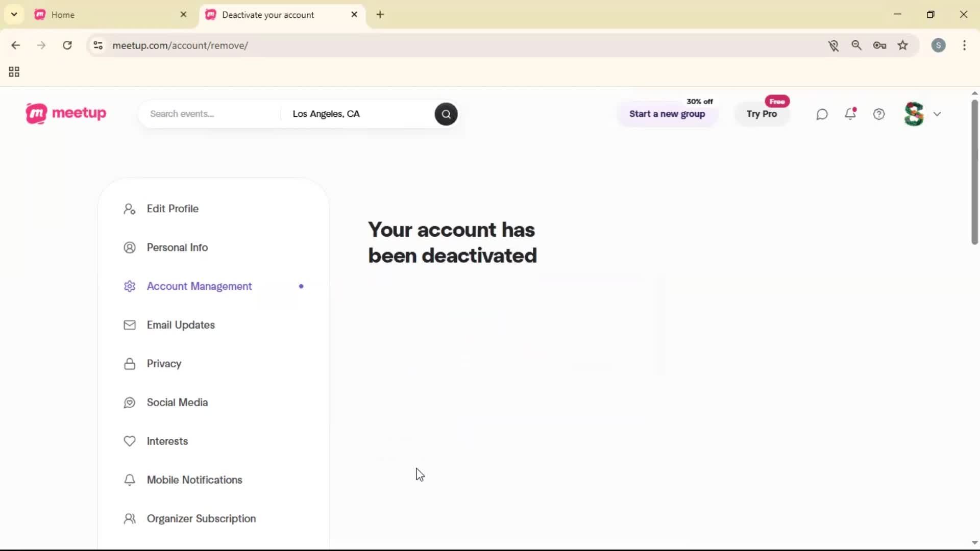
Task: Open the Privacy settings section
Action: click(x=163, y=364)
